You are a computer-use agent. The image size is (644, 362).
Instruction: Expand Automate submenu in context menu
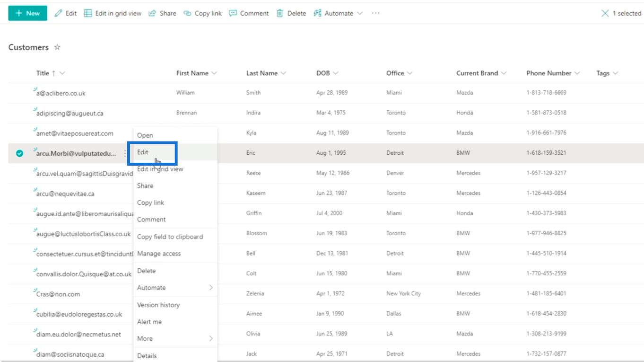(175, 288)
